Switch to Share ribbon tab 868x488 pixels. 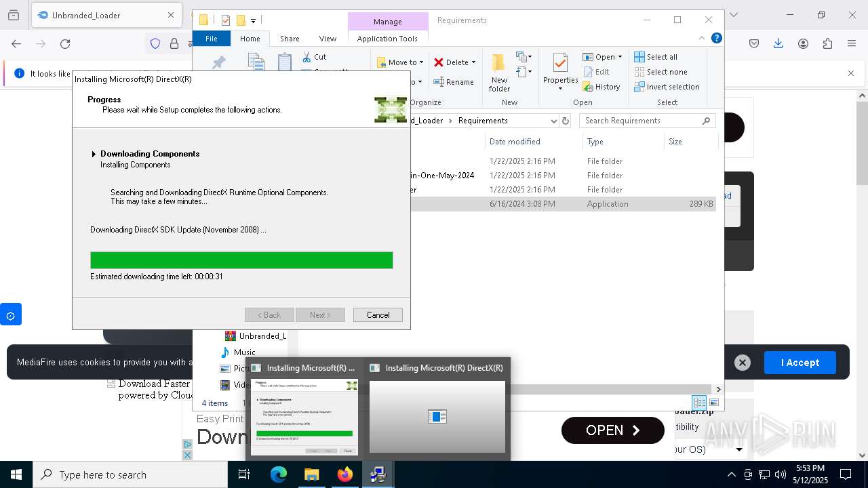[x=290, y=39]
